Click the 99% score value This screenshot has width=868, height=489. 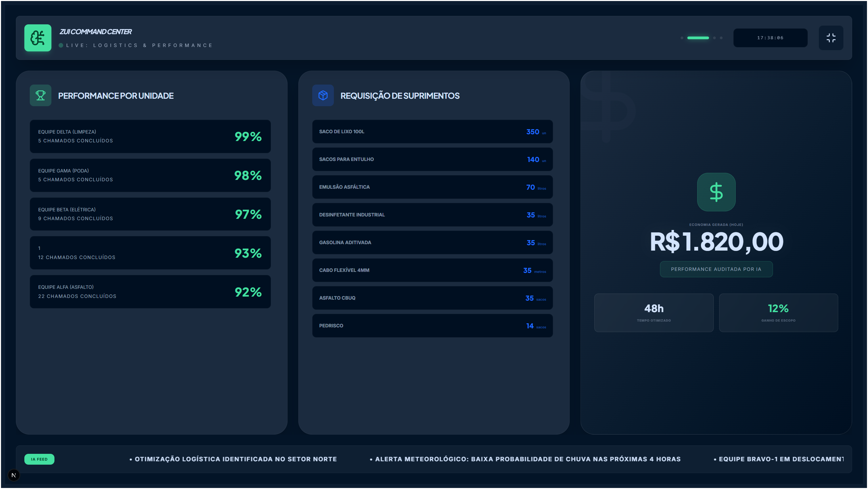tap(248, 137)
